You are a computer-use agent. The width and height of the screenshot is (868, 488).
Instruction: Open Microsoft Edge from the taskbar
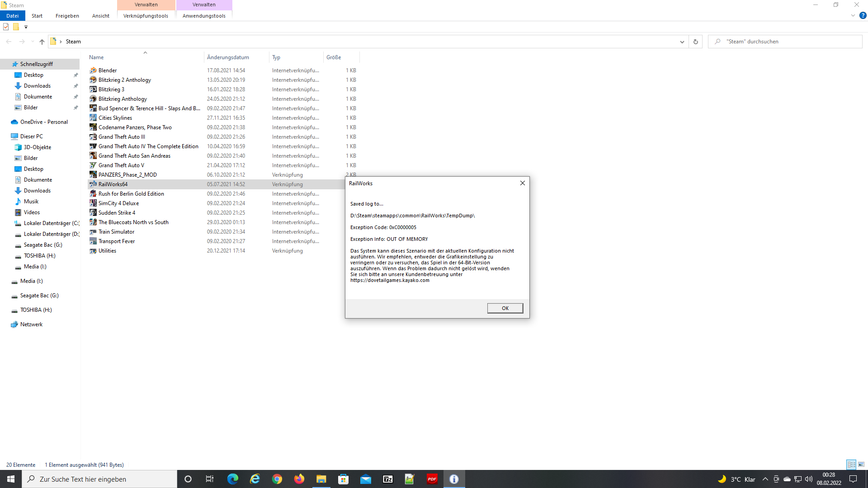[233, 479]
